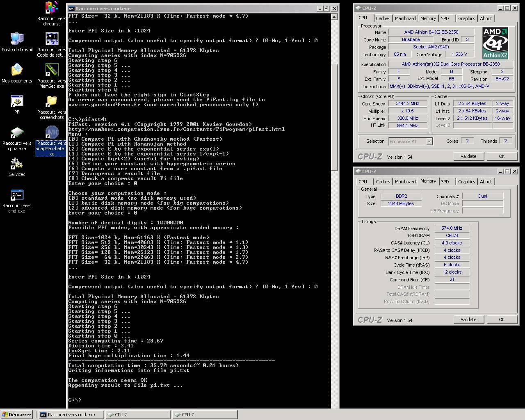Click the Multiplier x 10.5 value
Viewport: 525px width, 420px height.
407,111
